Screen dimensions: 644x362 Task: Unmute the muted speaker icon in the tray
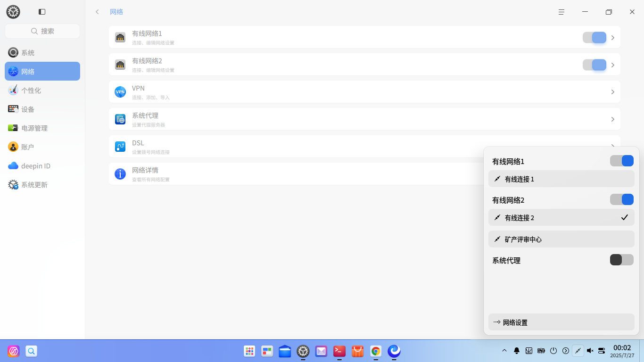pyautogui.click(x=590, y=351)
